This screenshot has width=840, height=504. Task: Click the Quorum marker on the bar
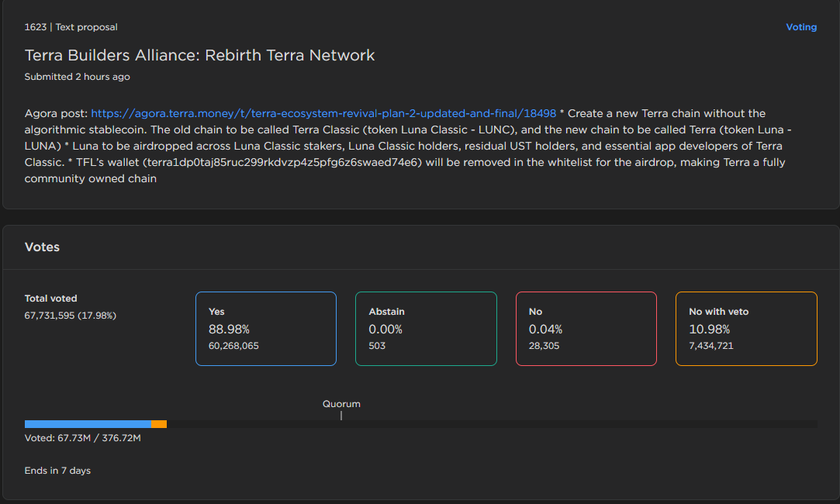[341, 416]
